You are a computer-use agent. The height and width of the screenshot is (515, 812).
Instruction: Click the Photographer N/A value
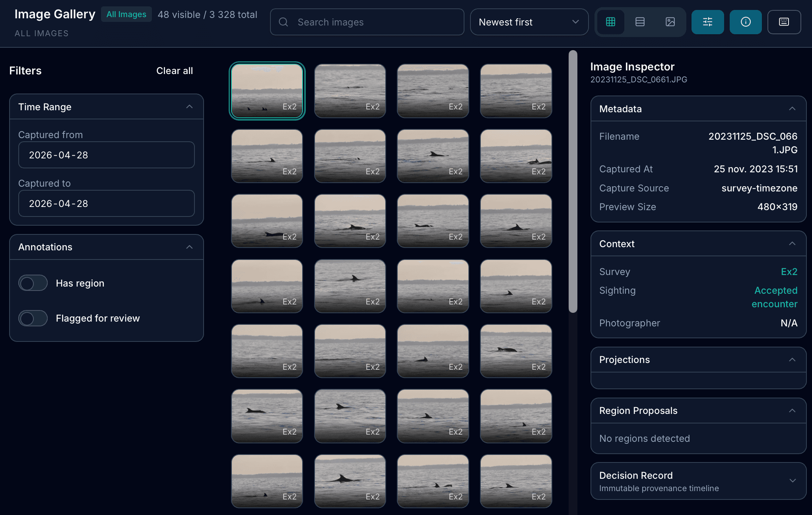coord(789,323)
